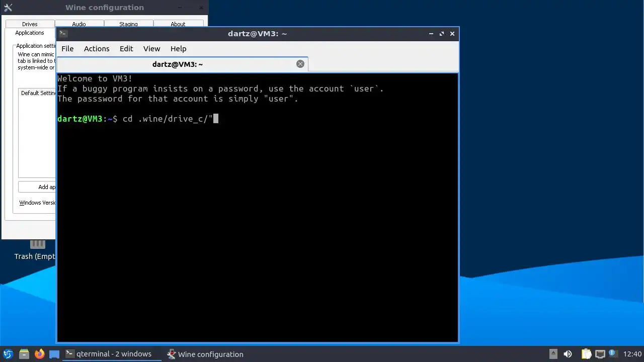The width and height of the screenshot is (644, 362).
Task: Switch to About tab in Wine configuration
Action: (178, 24)
